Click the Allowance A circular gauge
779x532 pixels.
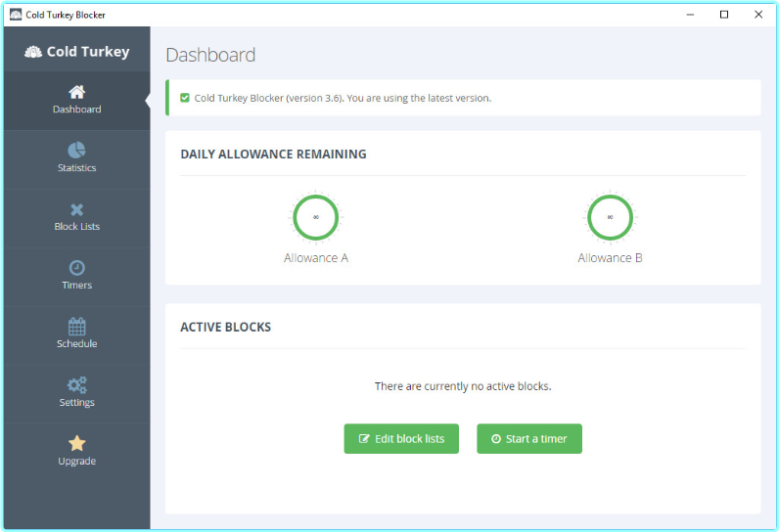pos(315,217)
